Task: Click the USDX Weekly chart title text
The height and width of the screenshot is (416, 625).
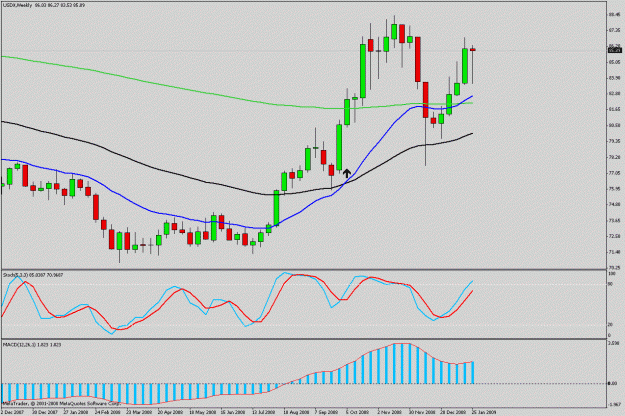Action: point(43,5)
